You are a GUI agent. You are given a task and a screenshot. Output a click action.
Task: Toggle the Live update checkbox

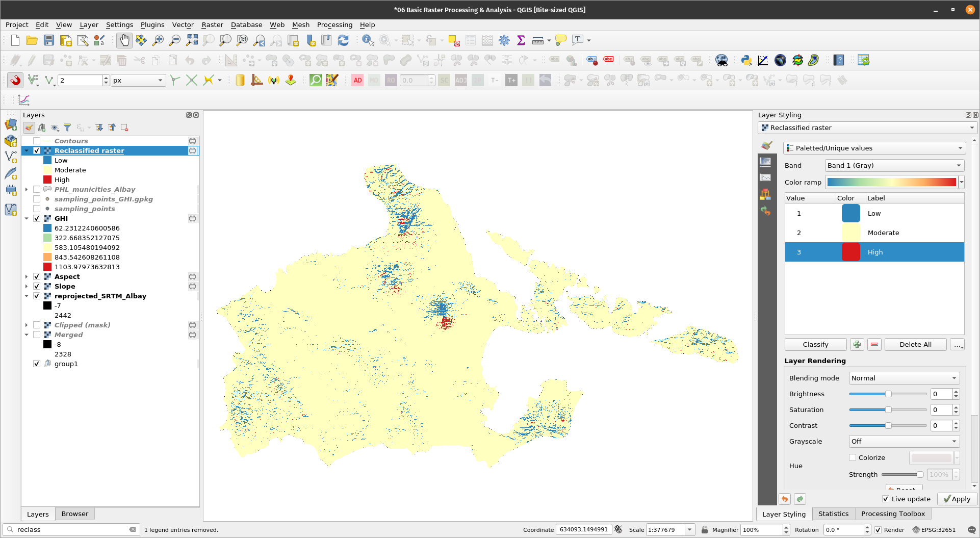(x=886, y=499)
